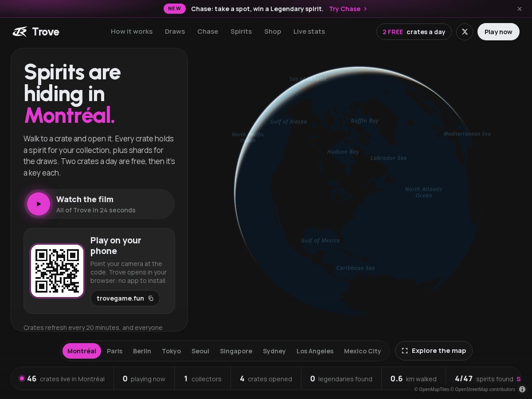Viewport: 532px width, 399px height.
Task: Choose Seoul from city list
Action: tap(200, 351)
